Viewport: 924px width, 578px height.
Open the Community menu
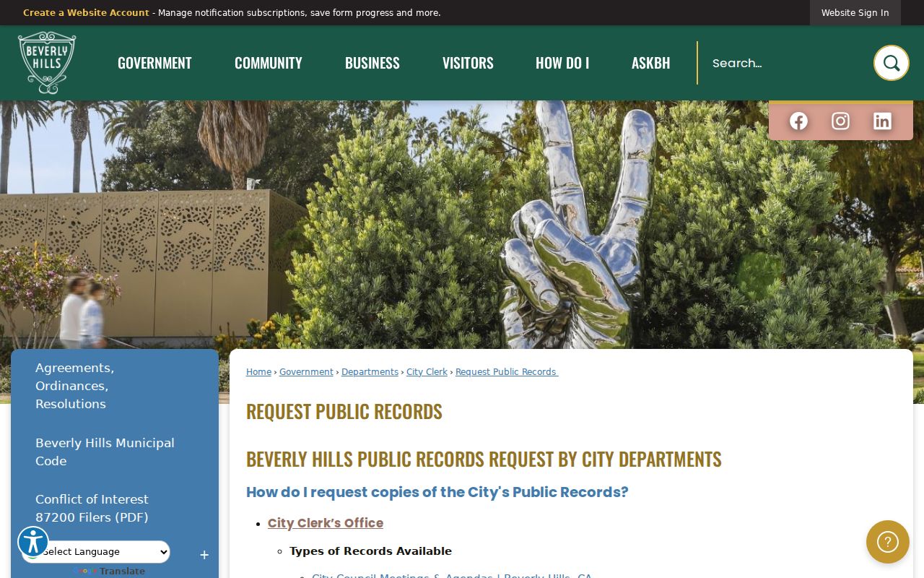pos(269,63)
